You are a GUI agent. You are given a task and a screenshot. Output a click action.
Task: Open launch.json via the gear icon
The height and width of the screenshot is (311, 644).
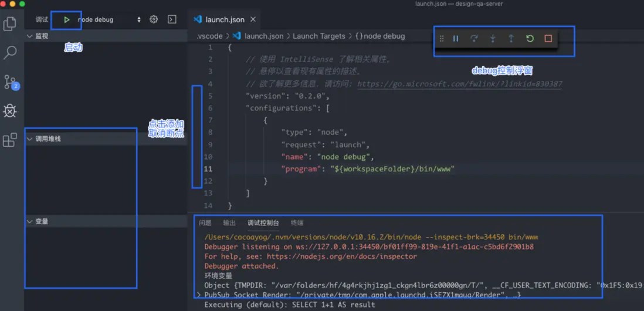click(154, 19)
